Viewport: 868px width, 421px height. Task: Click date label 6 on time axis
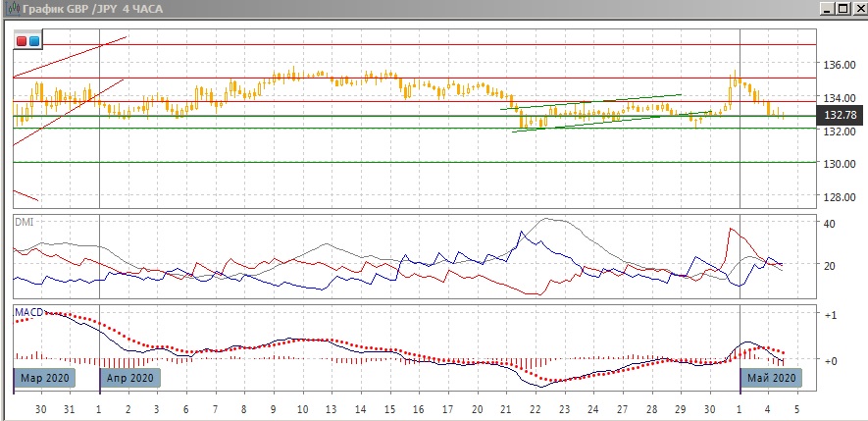tap(186, 409)
